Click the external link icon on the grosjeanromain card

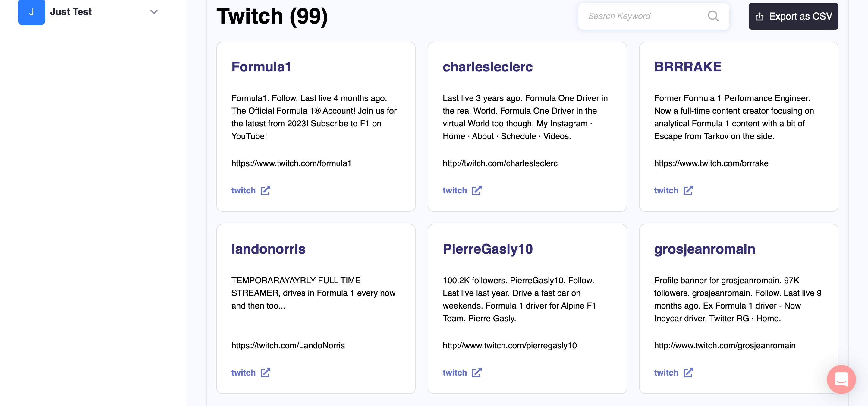coord(688,373)
